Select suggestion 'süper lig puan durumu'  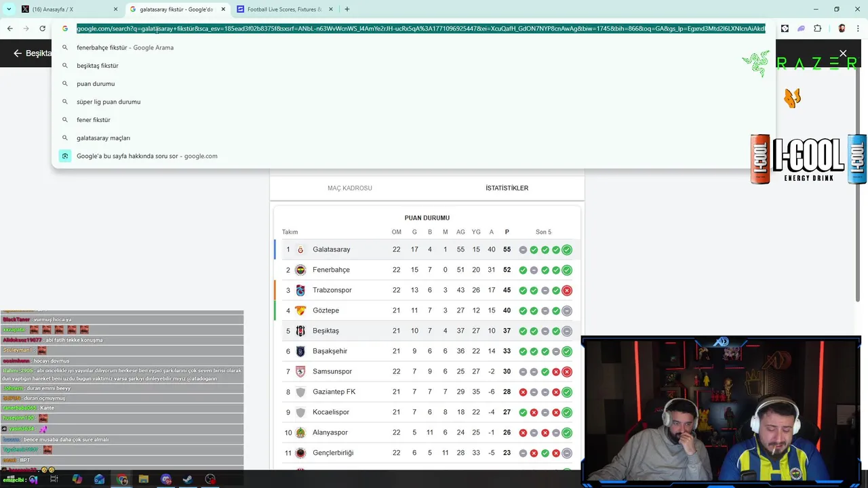point(414,102)
